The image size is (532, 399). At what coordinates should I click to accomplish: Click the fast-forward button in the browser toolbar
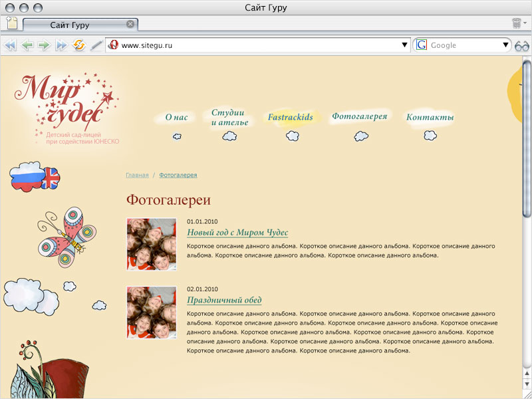(x=61, y=45)
